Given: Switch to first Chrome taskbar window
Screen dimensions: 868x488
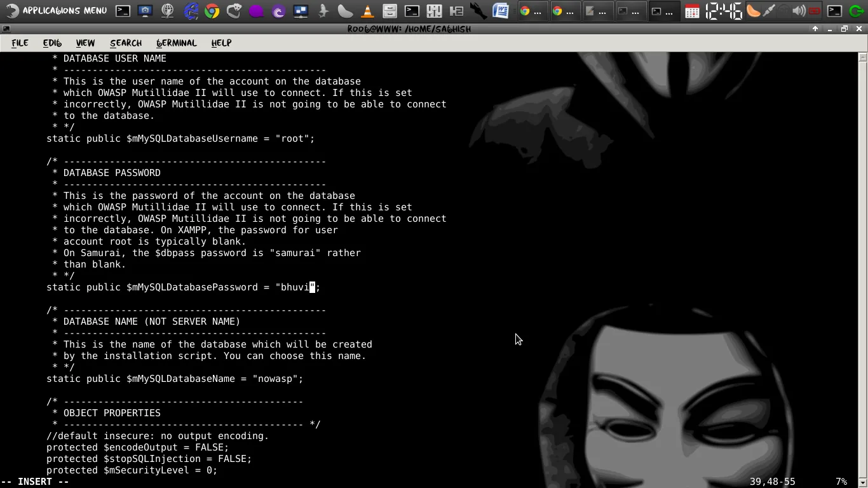Looking at the screenshot, I should tap(532, 11).
